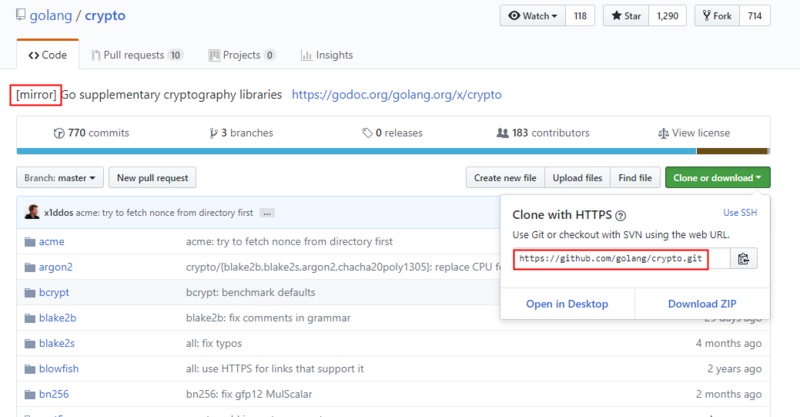Click the folder icon beside argon2
The height and width of the screenshot is (417, 800).
coord(30,267)
